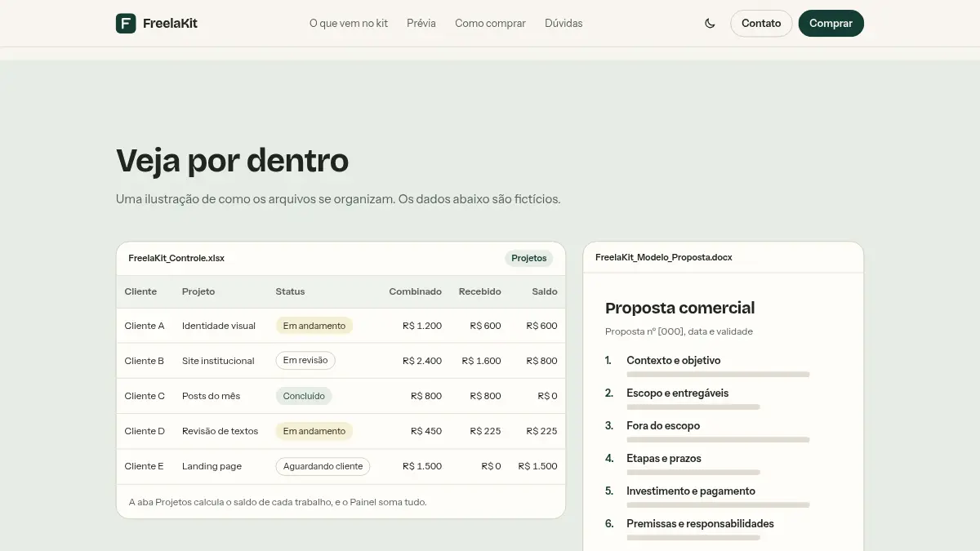Screen dimensions: 980x551
Task: Click the FreelaKit logo icon
Action: click(x=126, y=24)
